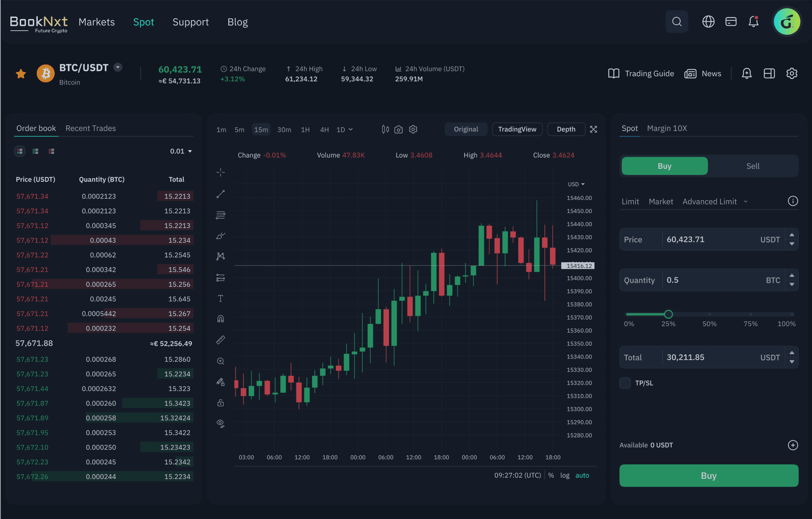The image size is (812, 519).
Task: Expand the 0.01 order book precision dropdown
Action: [x=181, y=151]
